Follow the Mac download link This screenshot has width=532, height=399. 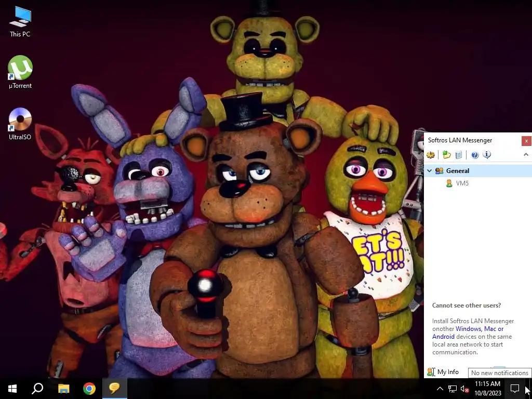coord(490,329)
